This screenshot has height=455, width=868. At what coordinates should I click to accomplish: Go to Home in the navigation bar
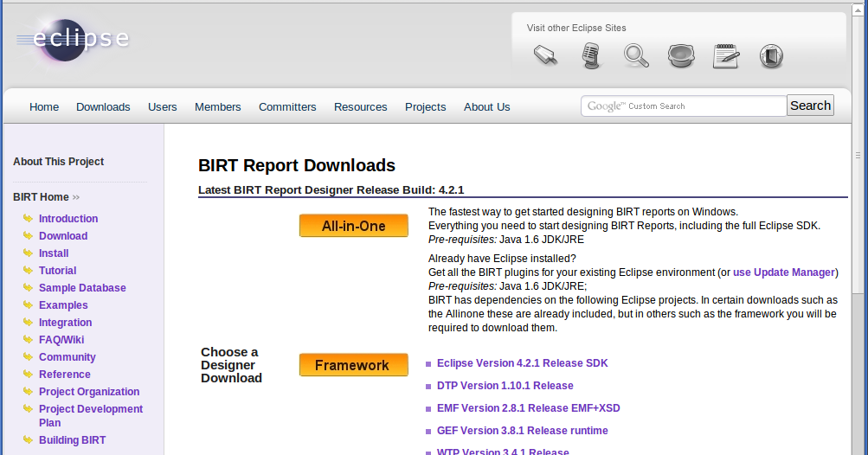click(x=44, y=107)
